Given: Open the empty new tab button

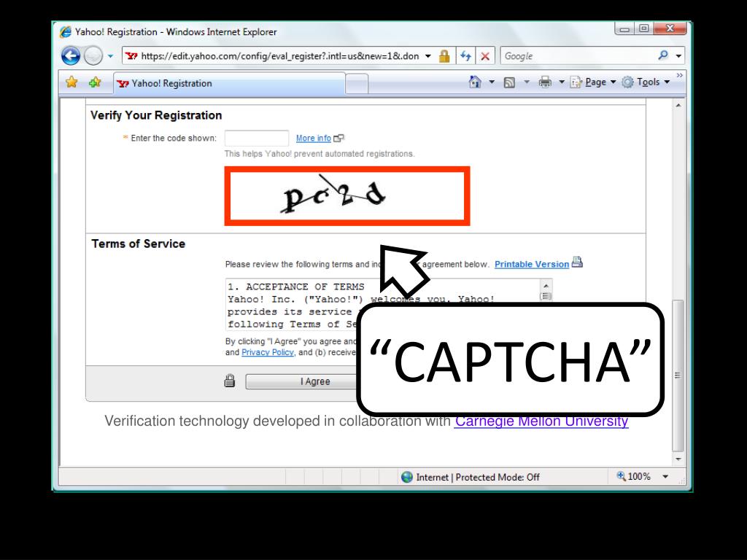Looking at the screenshot, I should pyautogui.click(x=356, y=84).
